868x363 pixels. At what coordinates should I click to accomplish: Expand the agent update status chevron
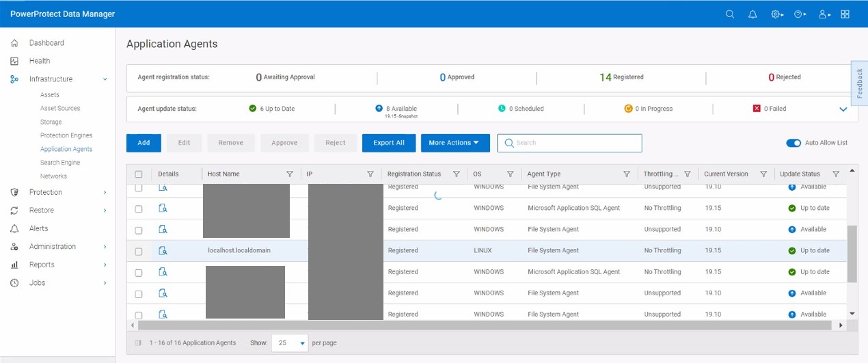point(842,109)
